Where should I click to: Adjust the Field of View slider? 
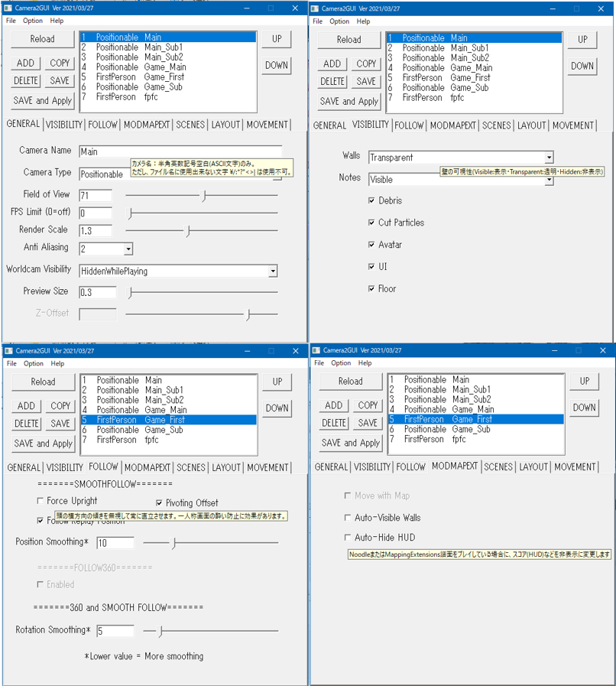pos(203,195)
